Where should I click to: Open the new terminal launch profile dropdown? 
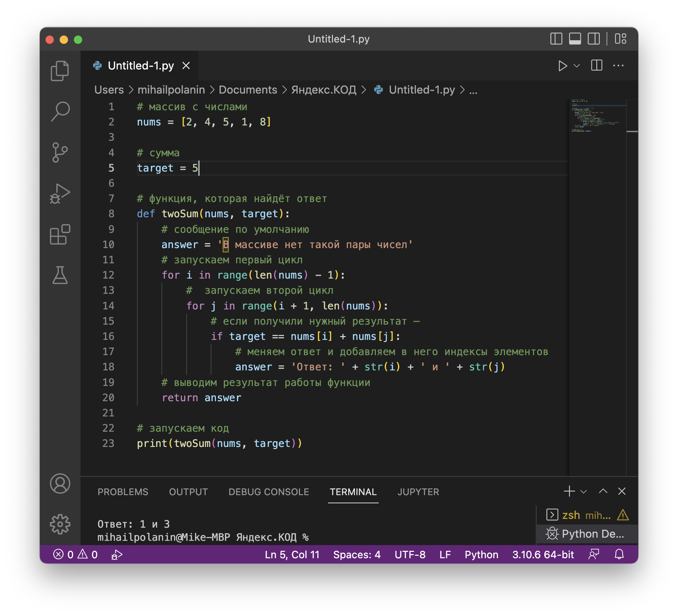coord(584,492)
